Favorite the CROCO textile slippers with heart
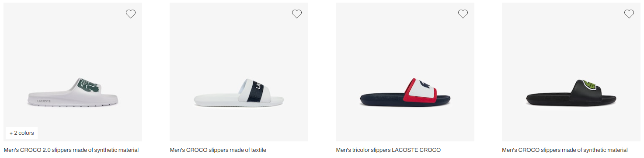The height and width of the screenshot is (158, 644). [x=297, y=14]
